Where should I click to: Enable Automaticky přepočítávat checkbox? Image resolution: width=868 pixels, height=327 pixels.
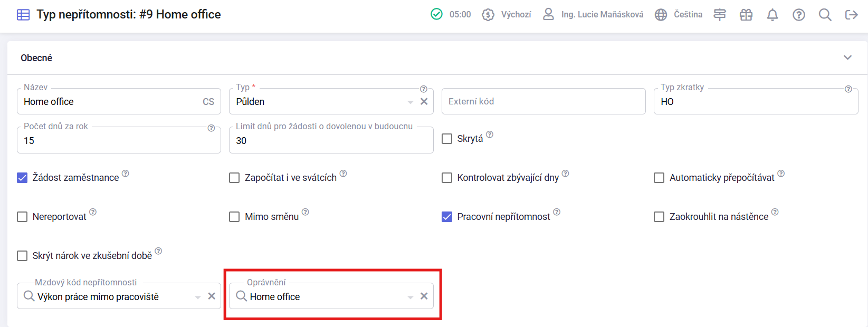(x=659, y=178)
